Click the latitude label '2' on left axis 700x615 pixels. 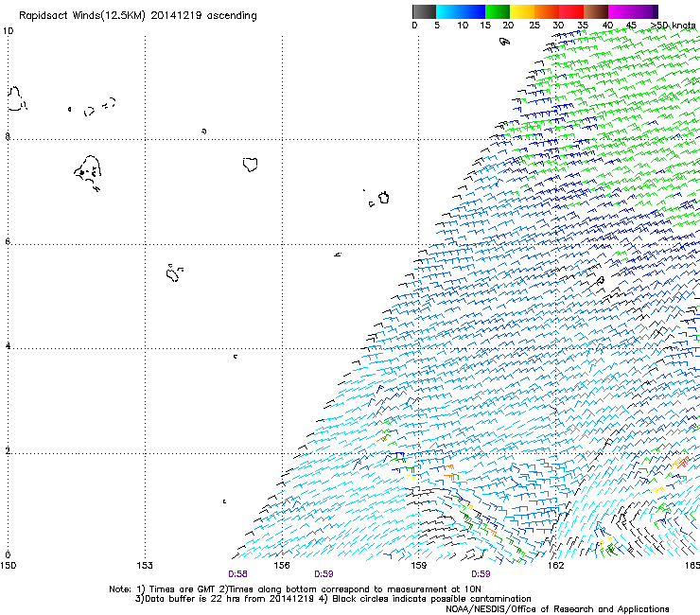click(8, 451)
